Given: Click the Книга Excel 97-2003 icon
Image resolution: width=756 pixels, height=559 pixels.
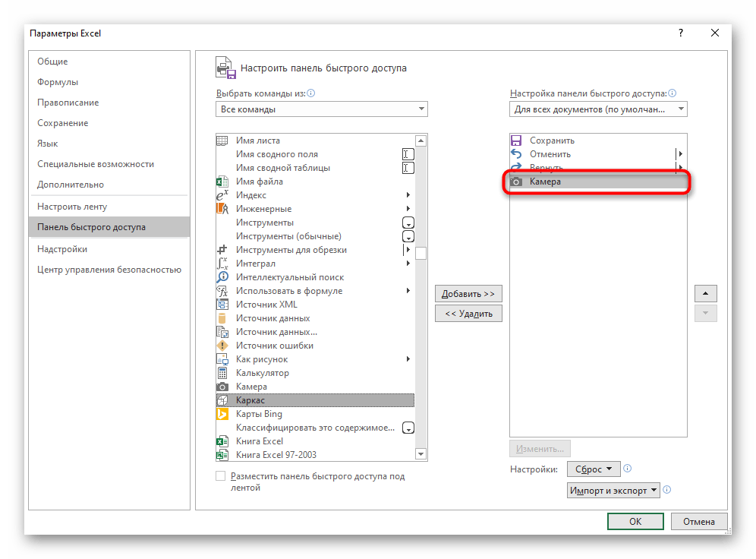Looking at the screenshot, I should [x=222, y=455].
